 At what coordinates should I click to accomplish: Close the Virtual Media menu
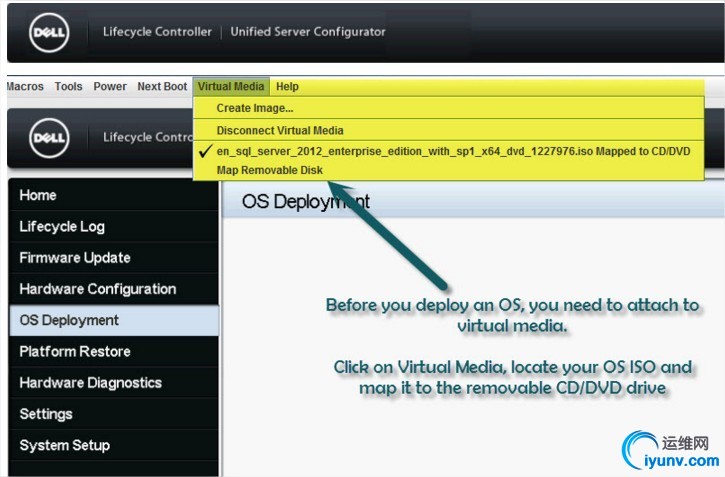[x=231, y=86]
